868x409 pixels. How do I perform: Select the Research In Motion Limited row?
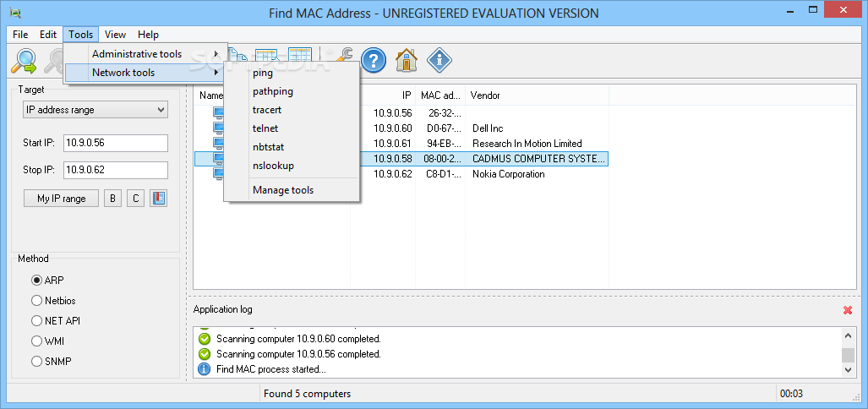tap(401, 144)
